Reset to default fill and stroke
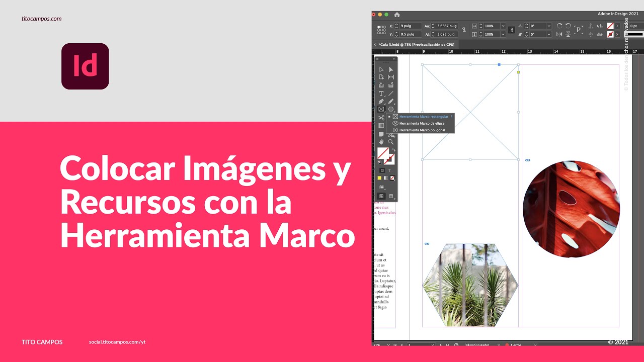 pos(379,162)
